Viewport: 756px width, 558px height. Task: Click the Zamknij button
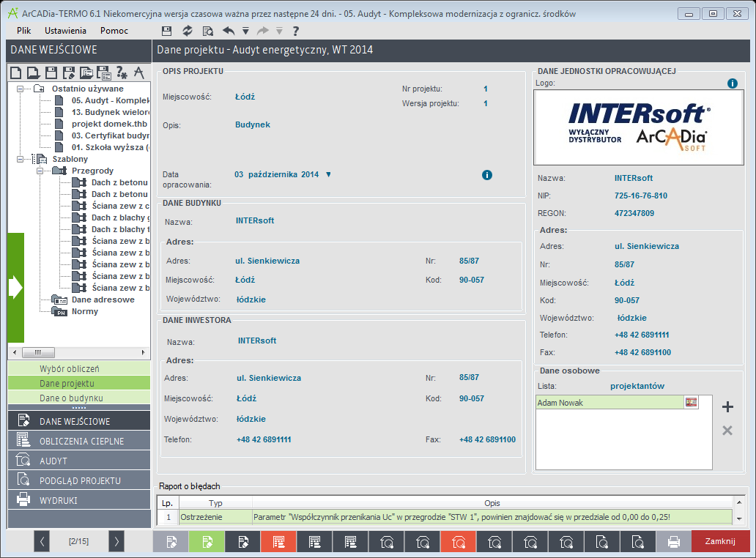point(720,542)
